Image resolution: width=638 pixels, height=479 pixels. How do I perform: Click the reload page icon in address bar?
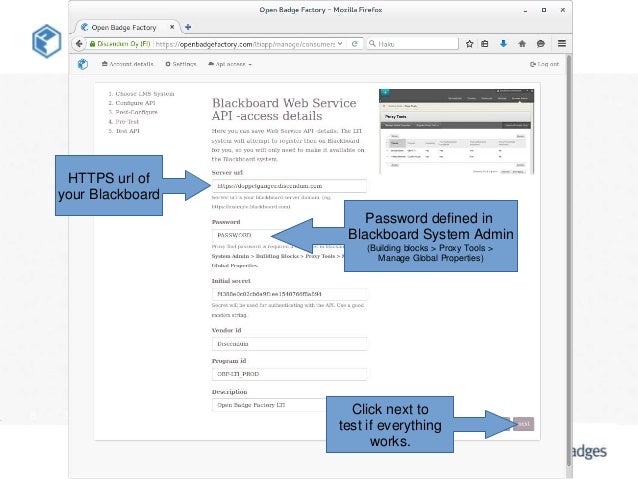coord(355,44)
